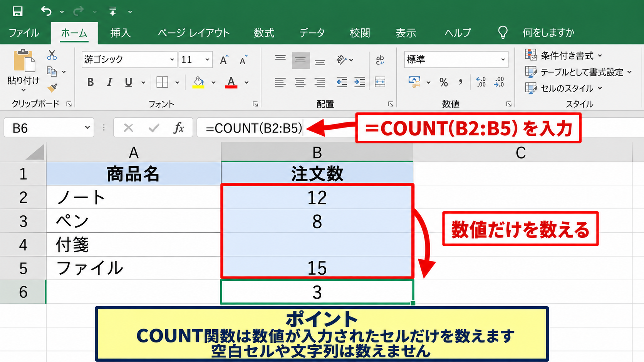
Task: Open セルのスタイル dropdown
Action: 563,88
